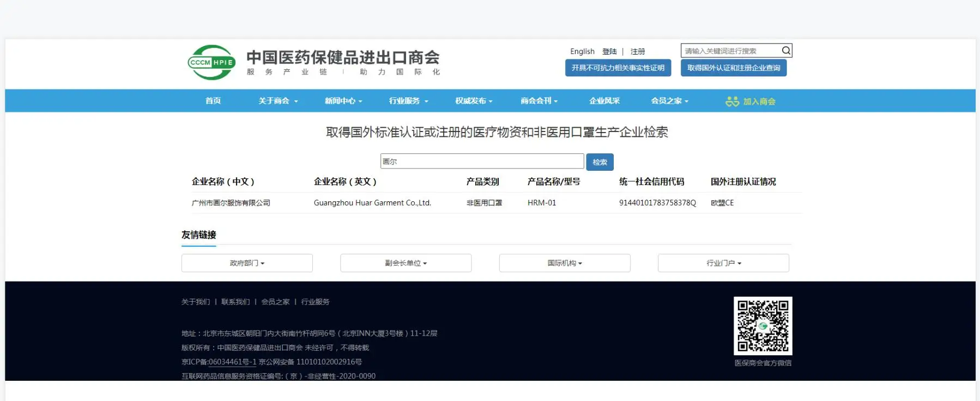Open the 行业服务 navigation dropdown
980x401 pixels.
tap(408, 101)
